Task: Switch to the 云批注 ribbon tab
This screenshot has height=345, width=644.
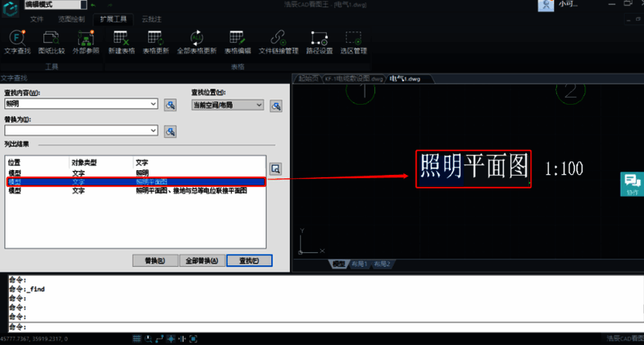Action: [151, 19]
